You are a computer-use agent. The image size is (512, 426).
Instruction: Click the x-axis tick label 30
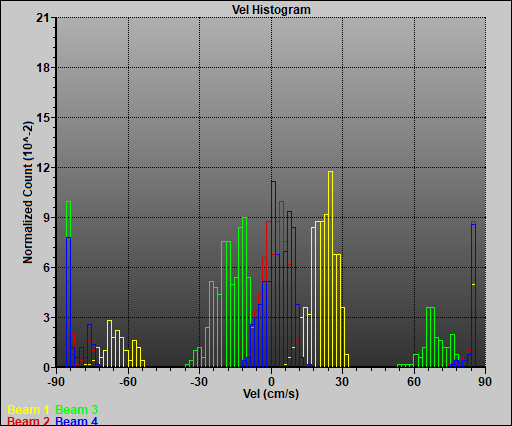tap(342, 382)
